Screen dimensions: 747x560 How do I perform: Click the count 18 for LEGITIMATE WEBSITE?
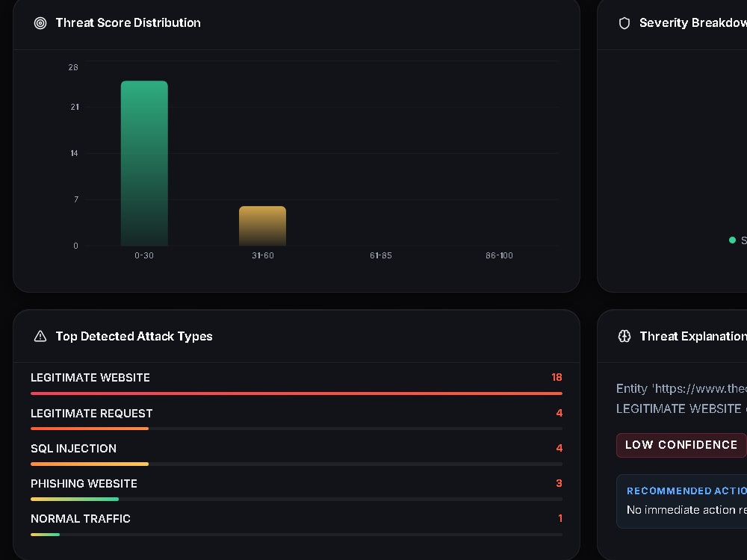point(557,377)
